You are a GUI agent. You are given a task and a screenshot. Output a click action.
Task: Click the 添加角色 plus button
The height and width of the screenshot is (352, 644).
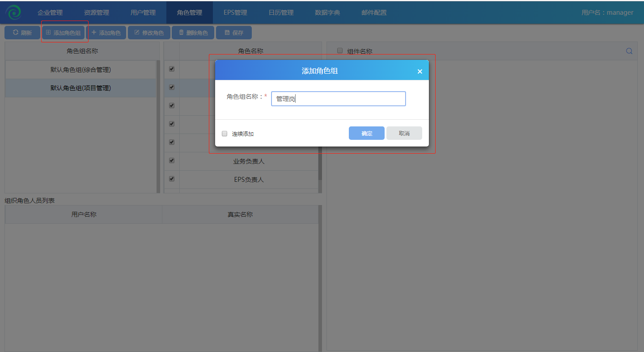pos(106,33)
